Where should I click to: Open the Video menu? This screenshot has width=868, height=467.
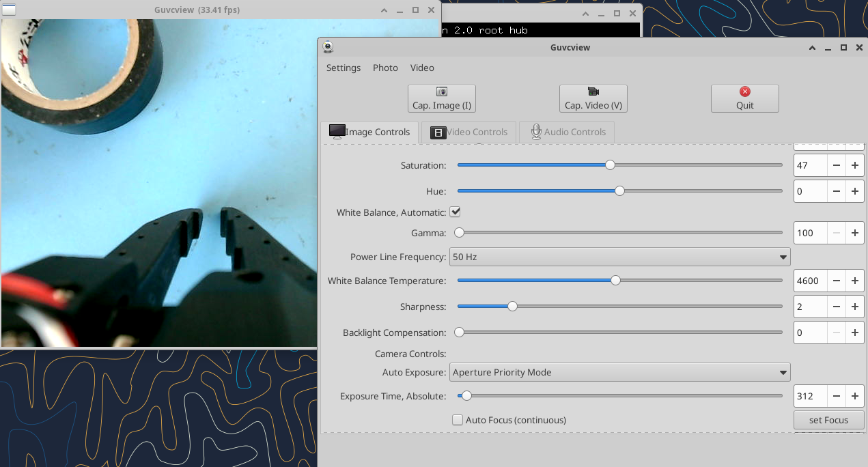422,68
